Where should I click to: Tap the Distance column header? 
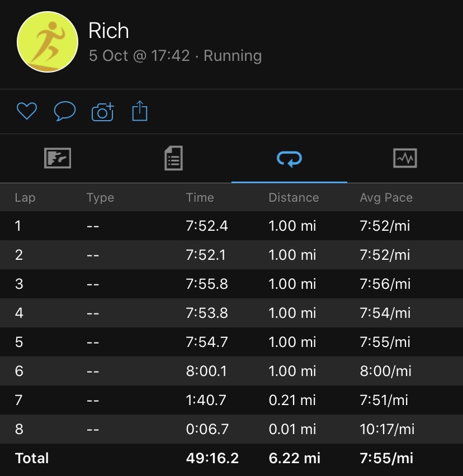coord(294,198)
